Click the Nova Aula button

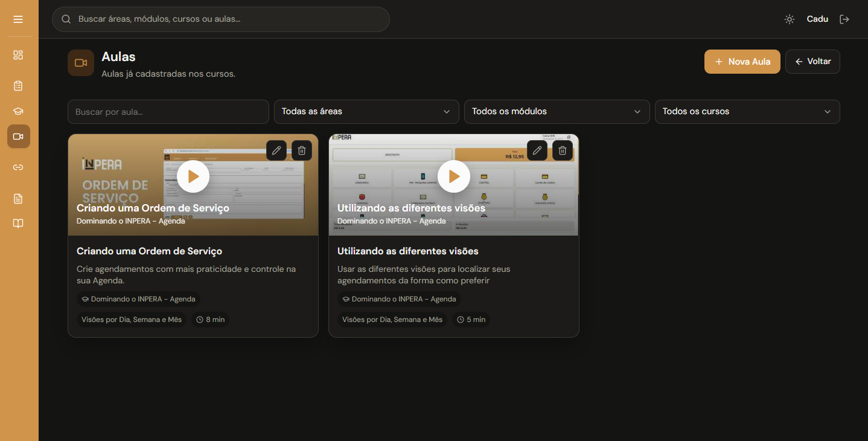tap(742, 62)
